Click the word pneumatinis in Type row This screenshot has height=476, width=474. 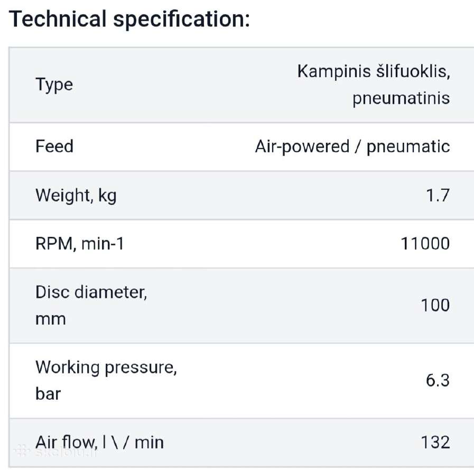point(401,98)
